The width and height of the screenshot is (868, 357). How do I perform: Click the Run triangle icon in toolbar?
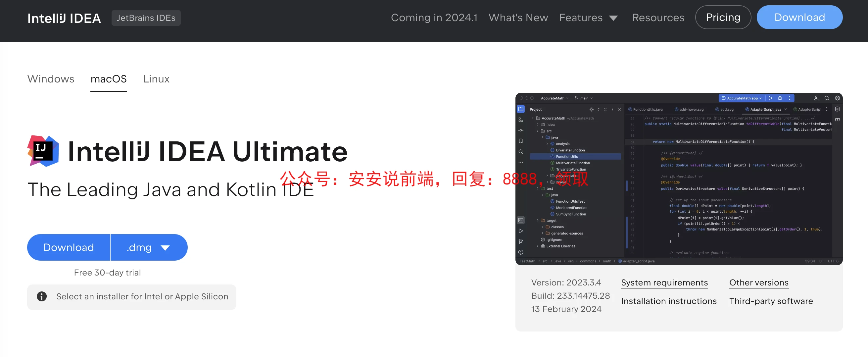(x=770, y=98)
